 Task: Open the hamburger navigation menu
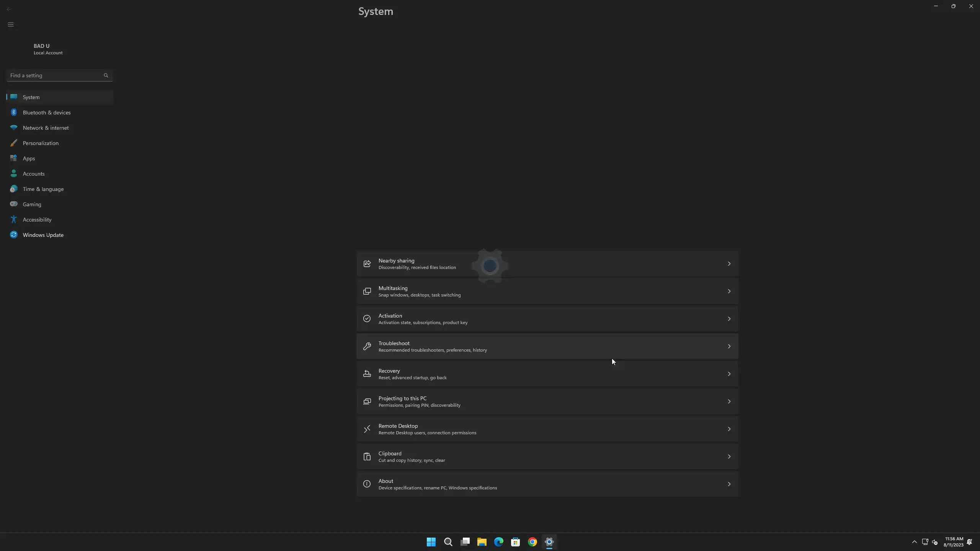pos(11,24)
